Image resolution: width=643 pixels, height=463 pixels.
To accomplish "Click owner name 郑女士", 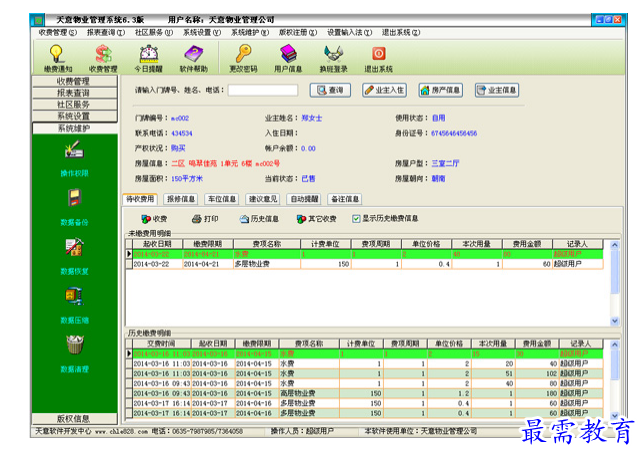I will (312, 118).
